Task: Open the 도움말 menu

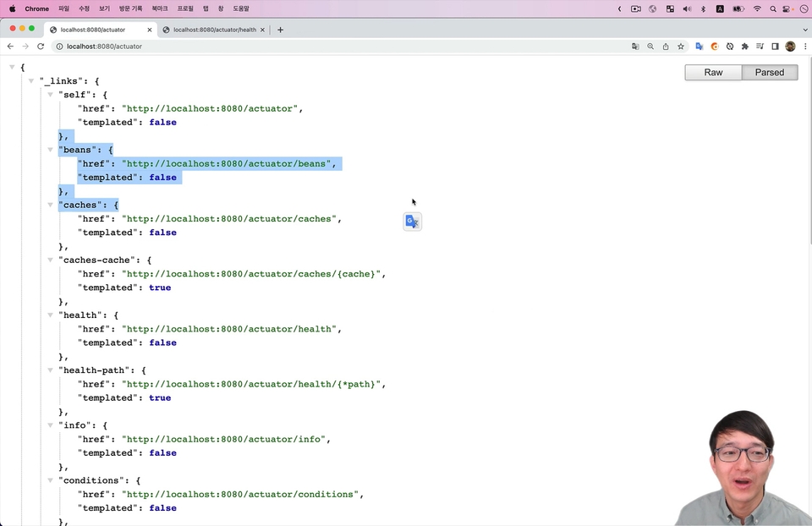Action: click(241, 8)
